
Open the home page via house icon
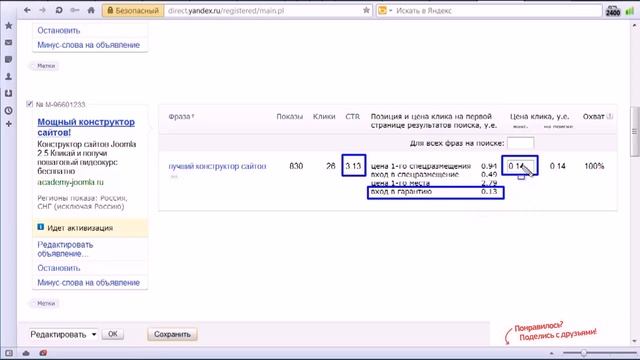point(91,10)
